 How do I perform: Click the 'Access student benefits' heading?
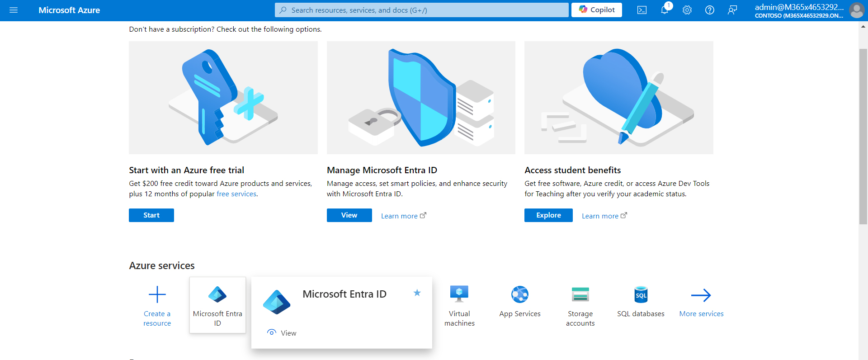pyautogui.click(x=573, y=170)
